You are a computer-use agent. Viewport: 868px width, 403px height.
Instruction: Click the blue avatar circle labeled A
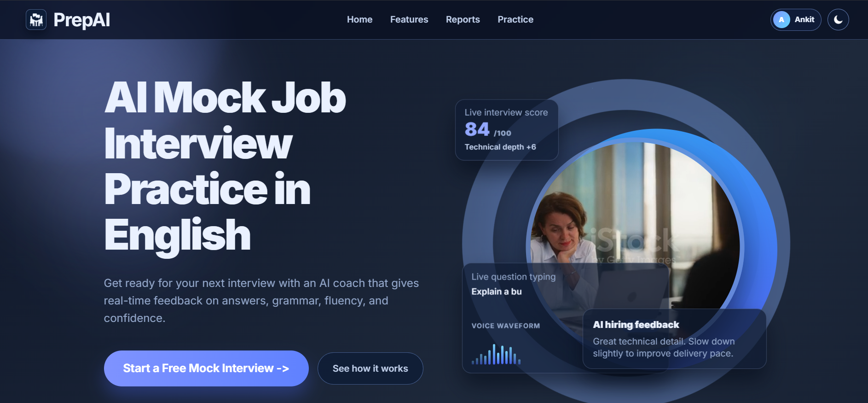(781, 20)
